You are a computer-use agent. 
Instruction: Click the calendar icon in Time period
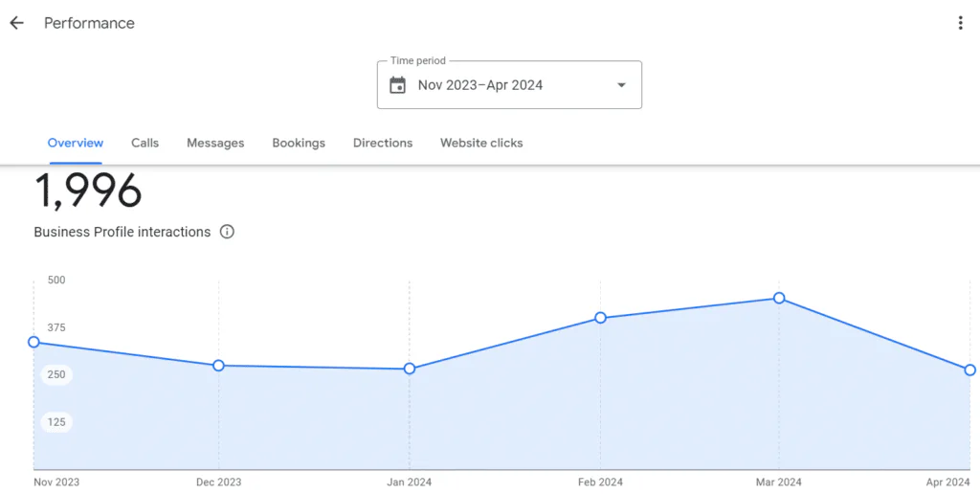pyautogui.click(x=398, y=85)
